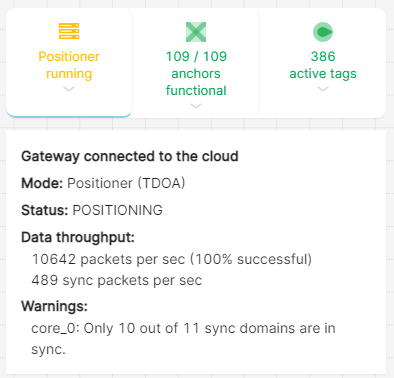Click the 489 sync packets per sec line
The height and width of the screenshot is (378, 394).
(x=117, y=280)
